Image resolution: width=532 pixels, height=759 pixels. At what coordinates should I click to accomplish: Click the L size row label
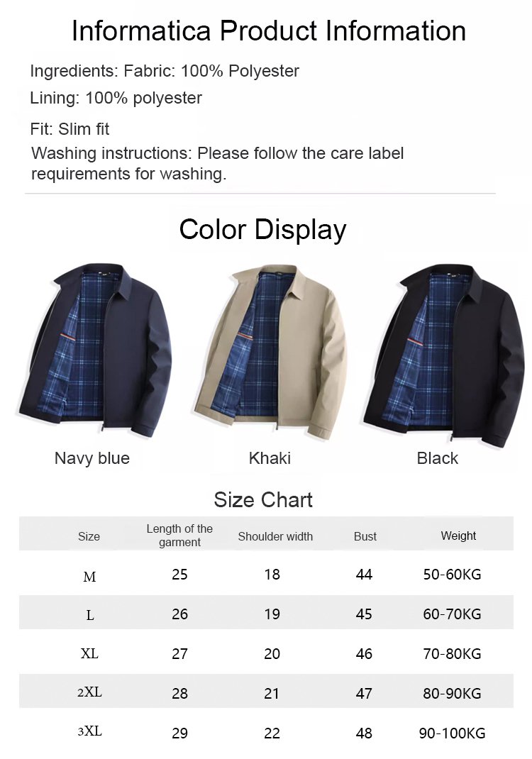[90, 616]
